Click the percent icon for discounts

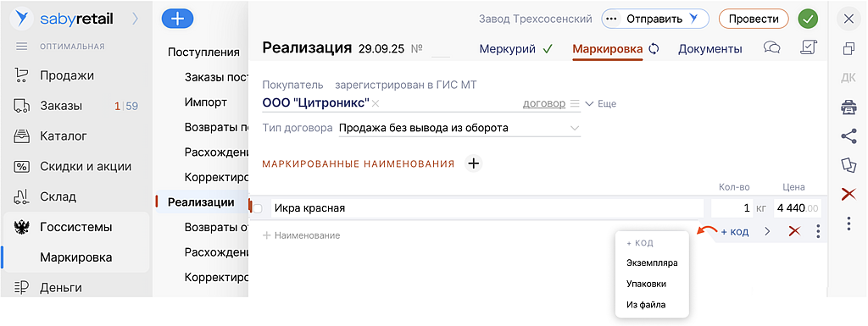21,166
